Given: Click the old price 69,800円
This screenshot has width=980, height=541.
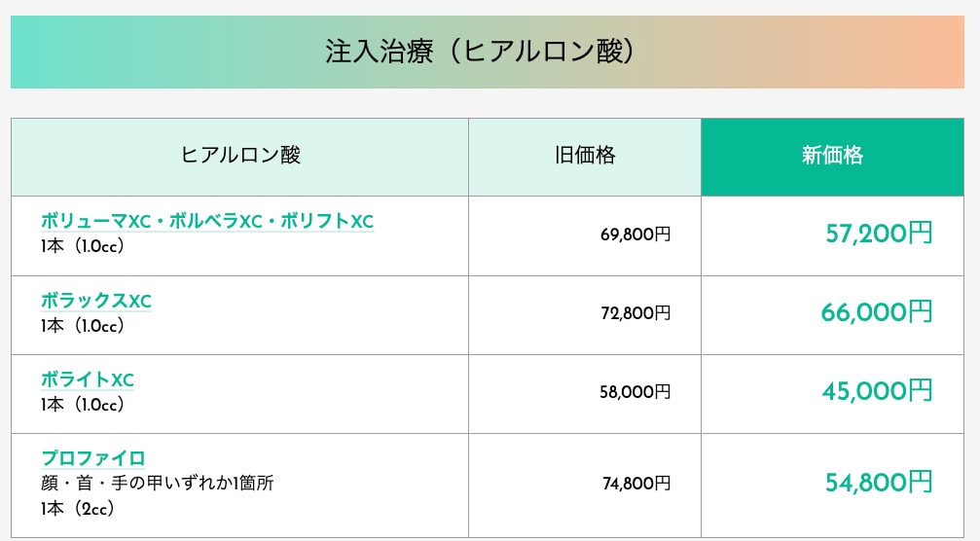Looking at the screenshot, I should tap(635, 234).
